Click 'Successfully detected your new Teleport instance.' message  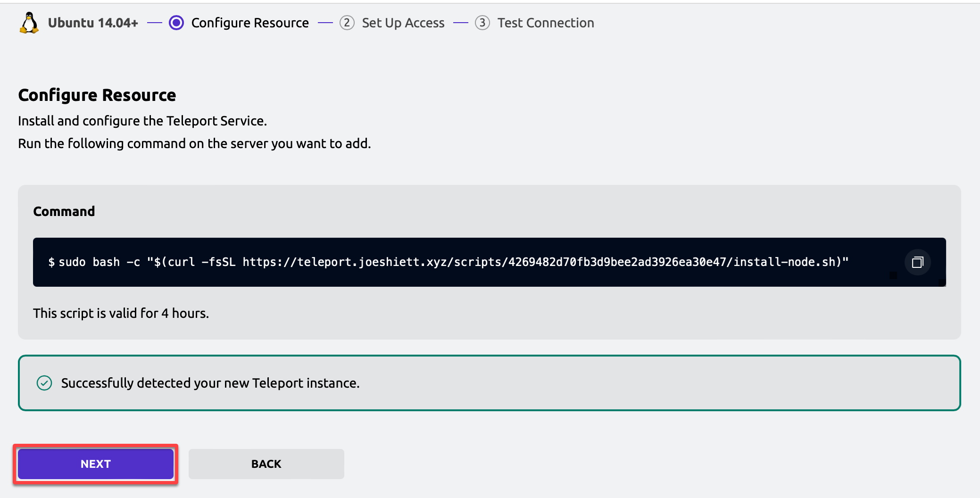pyautogui.click(x=210, y=383)
